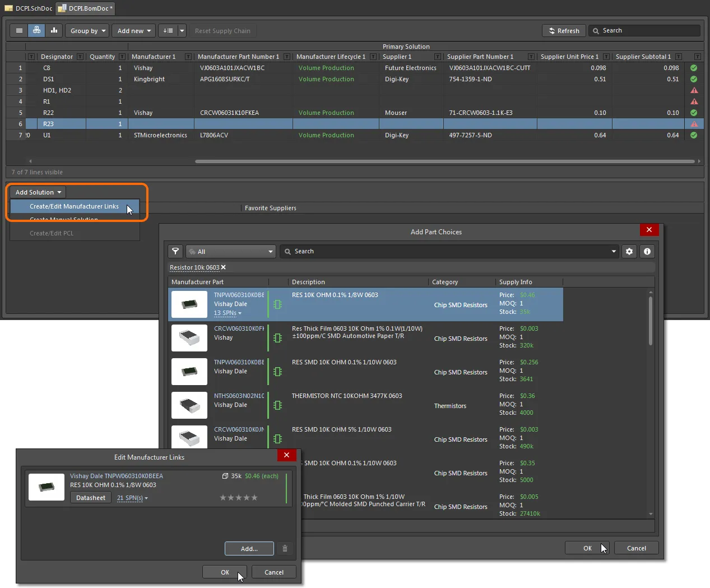Set rating using the star rating control

pyautogui.click(x=239, y=497)
